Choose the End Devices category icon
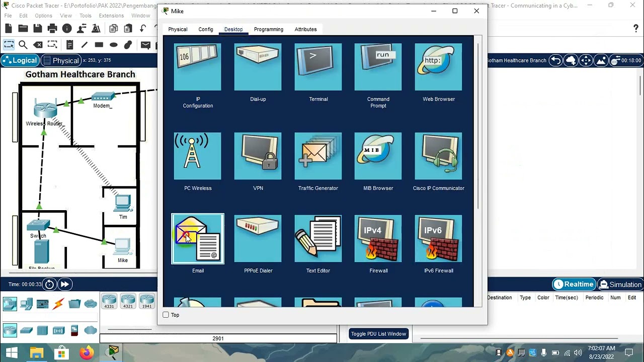This screenshot has height=362, width=644. point(27,304)
